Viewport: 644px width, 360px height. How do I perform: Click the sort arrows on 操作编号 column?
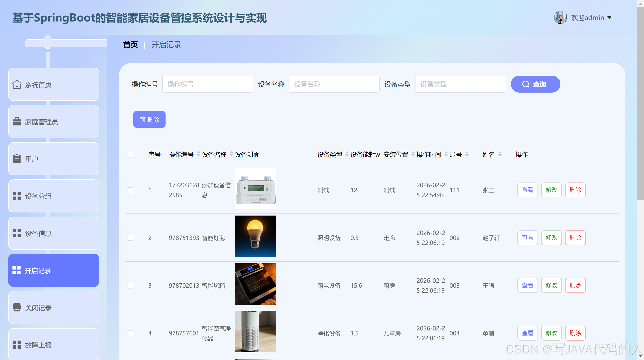pos(198,154)
